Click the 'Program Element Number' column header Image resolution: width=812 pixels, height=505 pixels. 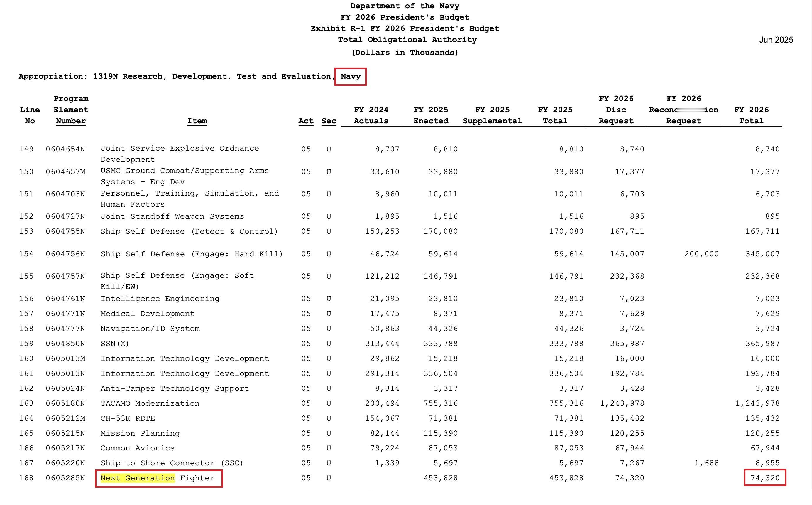point(71,110)
